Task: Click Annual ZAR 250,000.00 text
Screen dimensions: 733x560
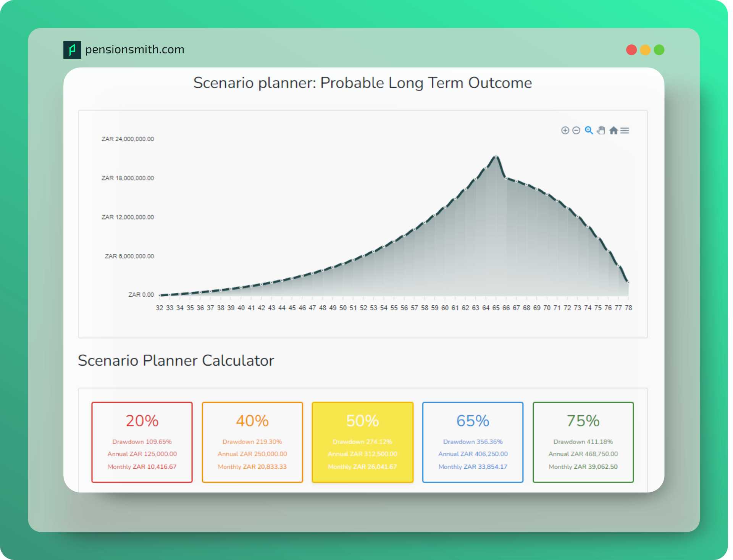Action: (x=252, y=454)
